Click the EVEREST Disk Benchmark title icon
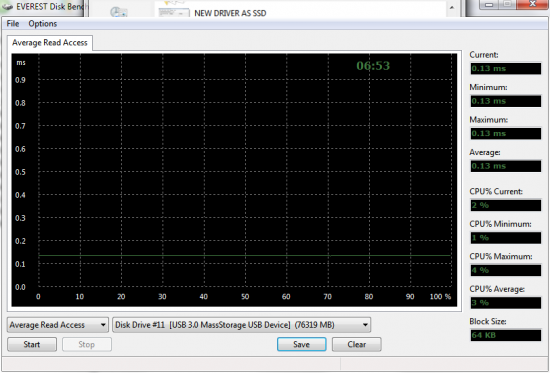Viewport: 550px width, 373px height. coord(7,7)
